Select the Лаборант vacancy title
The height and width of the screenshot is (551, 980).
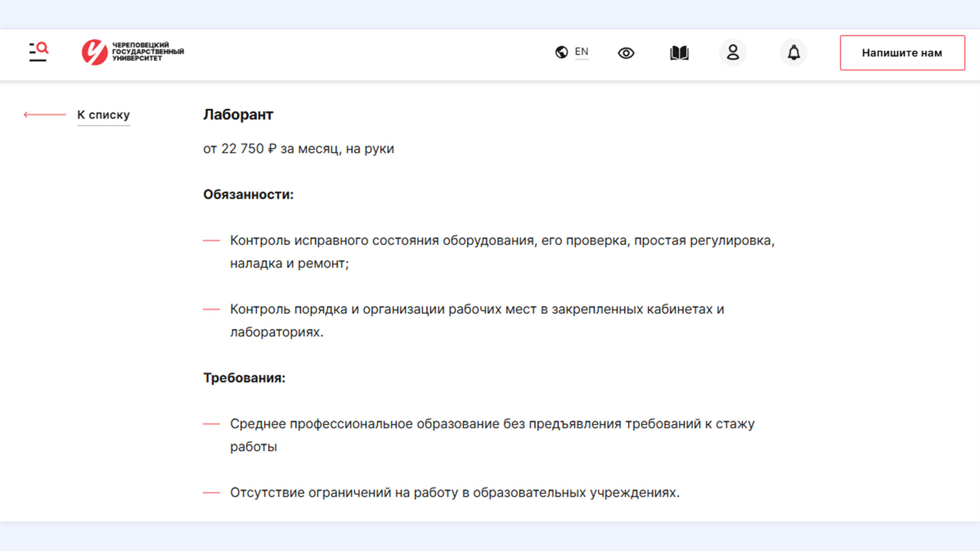click(x=238, y=114)
